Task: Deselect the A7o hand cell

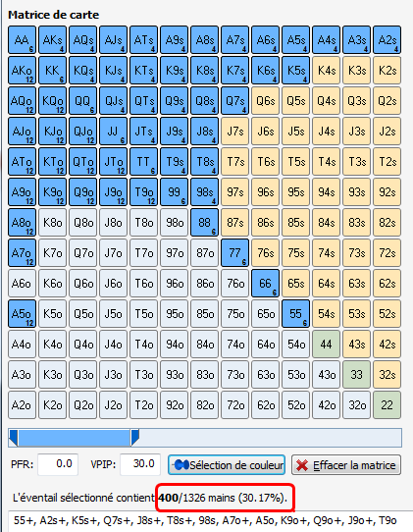Action: tap(22, 253)
